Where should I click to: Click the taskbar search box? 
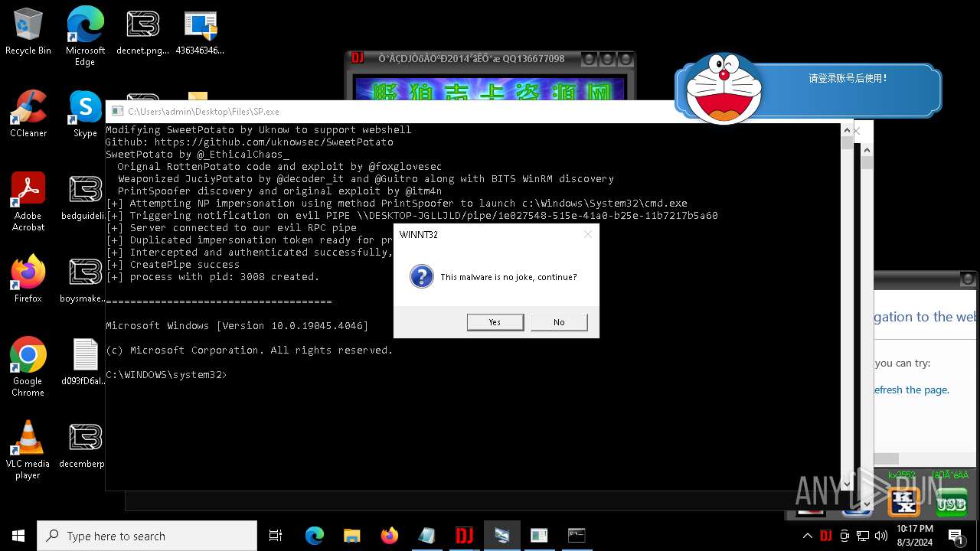[x=147, y=536]
